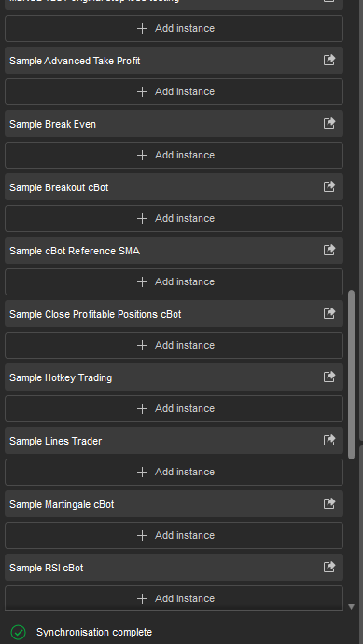Screen dimensions: 363x644
Task: Click export icon next to Sample Break Even
Action: pos(329,123)
